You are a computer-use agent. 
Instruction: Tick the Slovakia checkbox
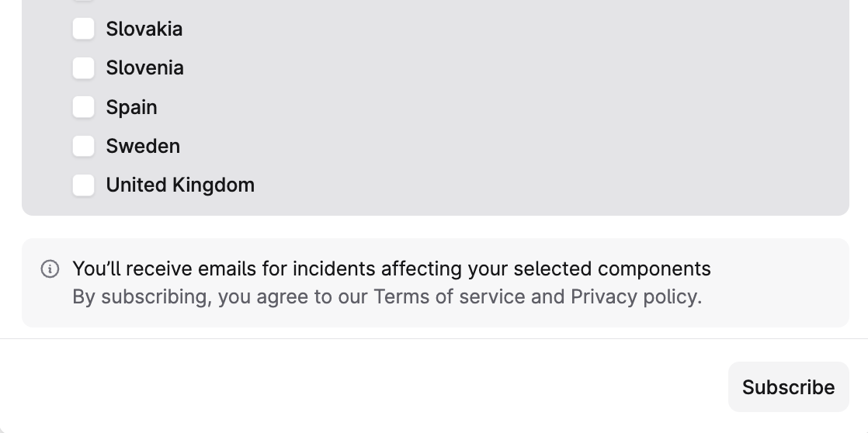pos(84,29)
